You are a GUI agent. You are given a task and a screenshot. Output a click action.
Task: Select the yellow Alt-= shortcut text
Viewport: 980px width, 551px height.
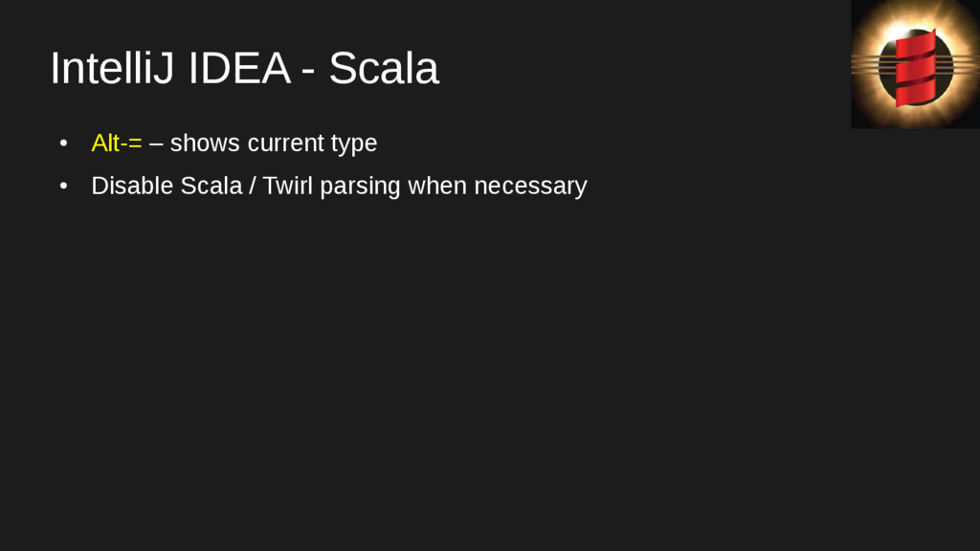click(x=116, y=143)
